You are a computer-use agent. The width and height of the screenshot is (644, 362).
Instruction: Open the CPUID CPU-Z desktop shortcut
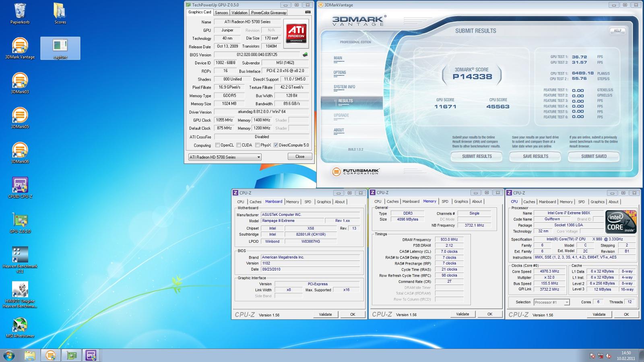(20, 188)
